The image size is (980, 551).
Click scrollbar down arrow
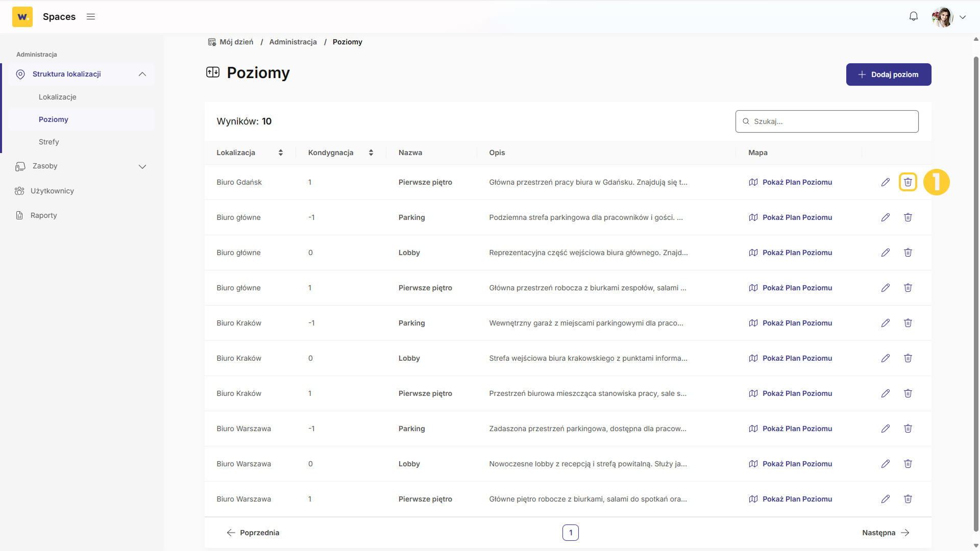pyautogui.click(x=976, y=546)
